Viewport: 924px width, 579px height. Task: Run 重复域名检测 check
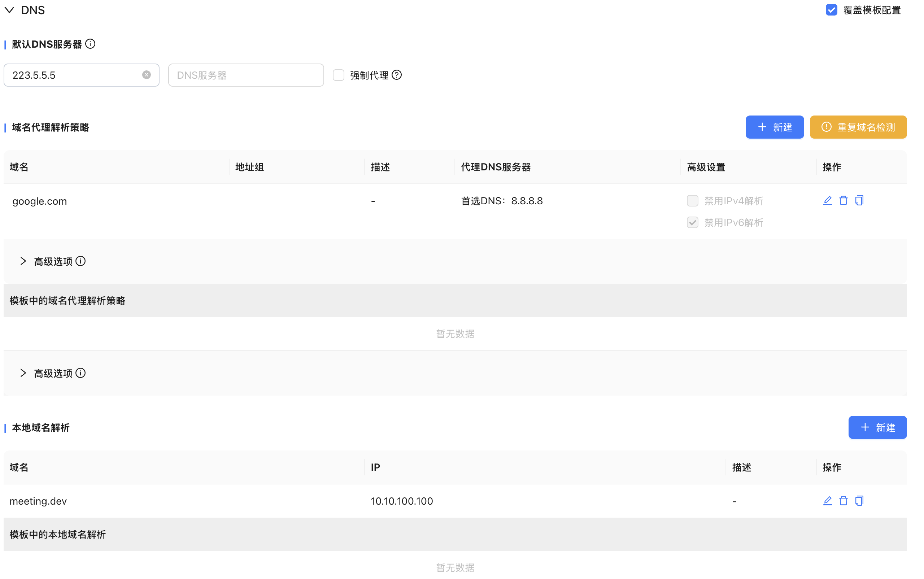point(858,127)
